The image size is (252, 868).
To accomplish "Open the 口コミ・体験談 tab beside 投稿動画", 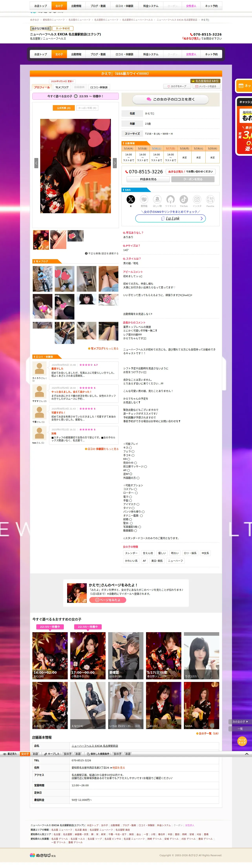I will coord(99,87).
